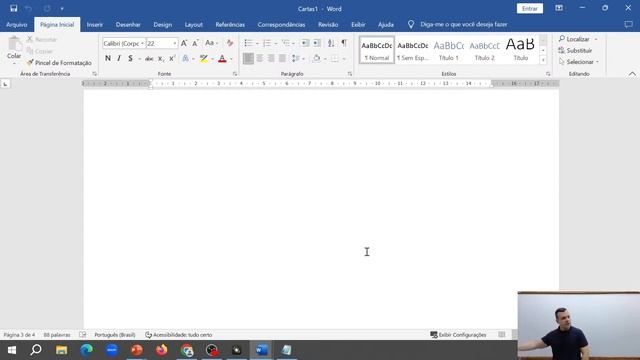Open the Revisão tab
Viewport: 640px width, 360px height.
328,24
